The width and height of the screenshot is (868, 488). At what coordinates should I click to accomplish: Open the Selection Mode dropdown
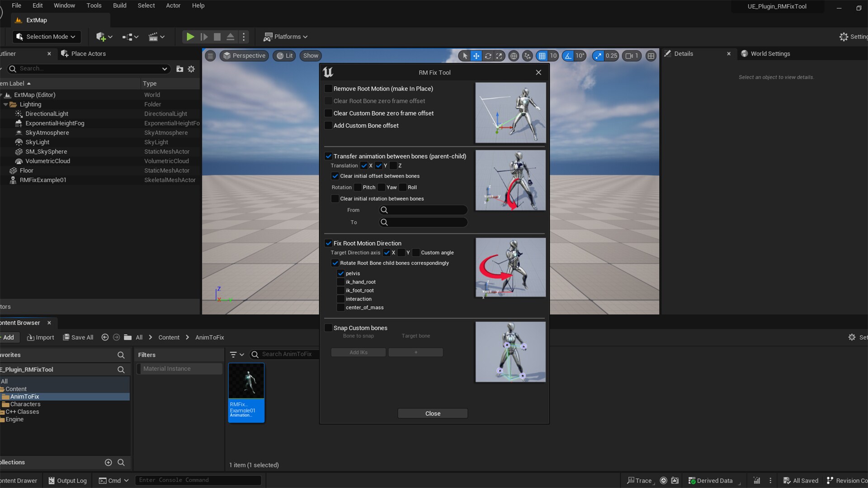click(46, 37)
